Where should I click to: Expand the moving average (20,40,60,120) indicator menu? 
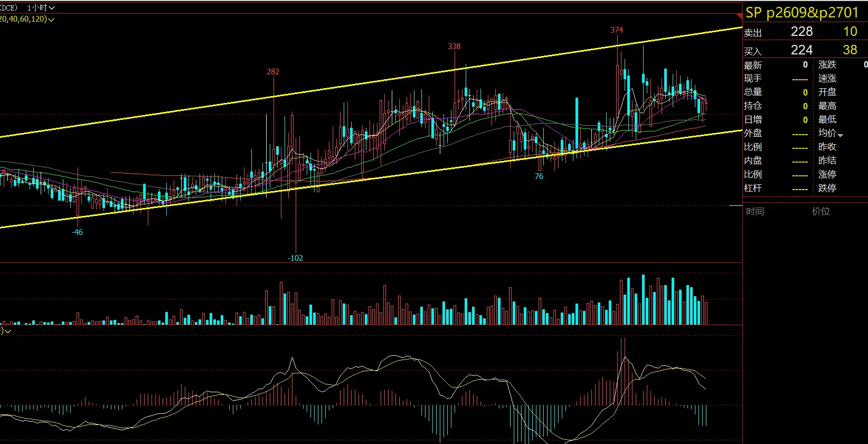coord(51,19)
